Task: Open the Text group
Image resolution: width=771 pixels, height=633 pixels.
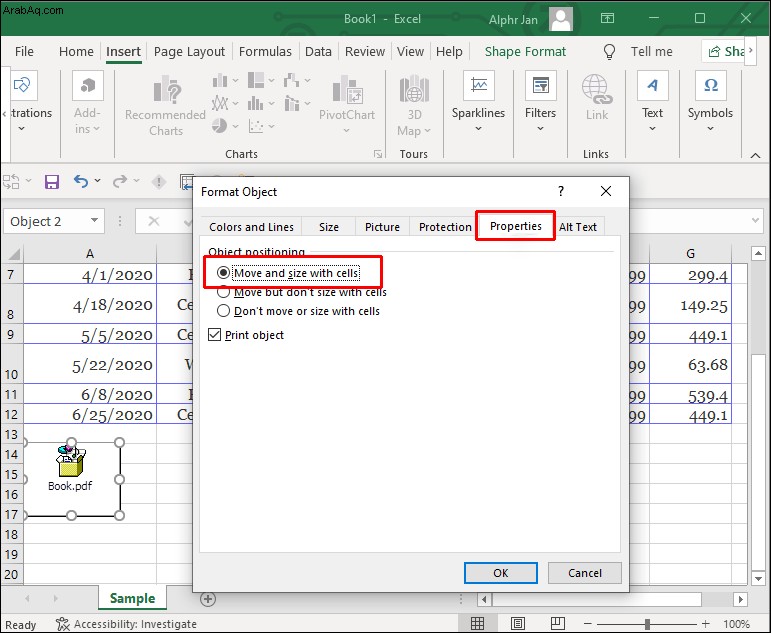Action: tap(652, 102)
